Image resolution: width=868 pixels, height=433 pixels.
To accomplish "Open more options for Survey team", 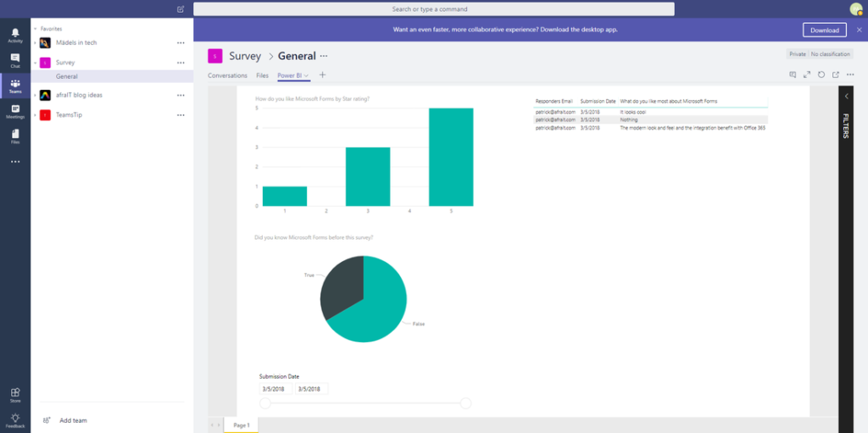I will pos(181,63).
